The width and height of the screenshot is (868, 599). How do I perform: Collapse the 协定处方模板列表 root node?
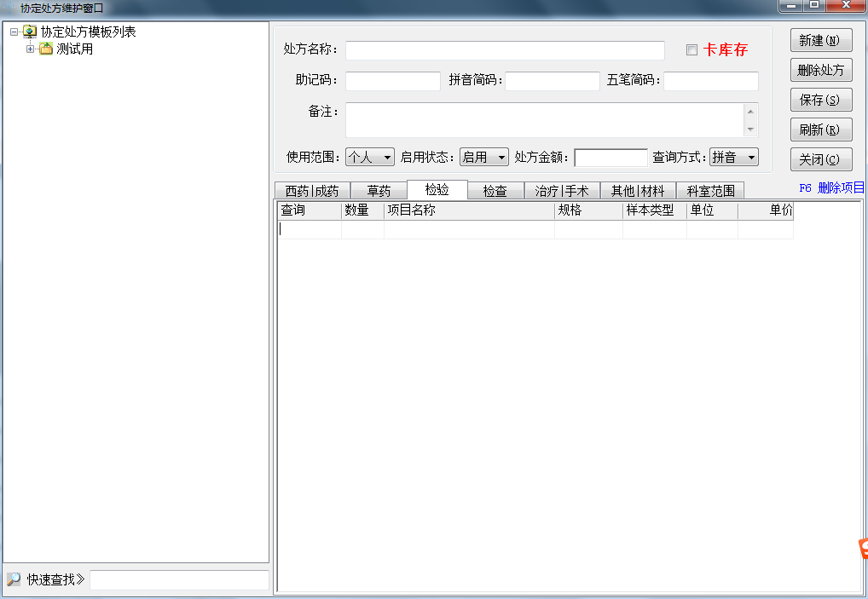[x=14, y=32]
